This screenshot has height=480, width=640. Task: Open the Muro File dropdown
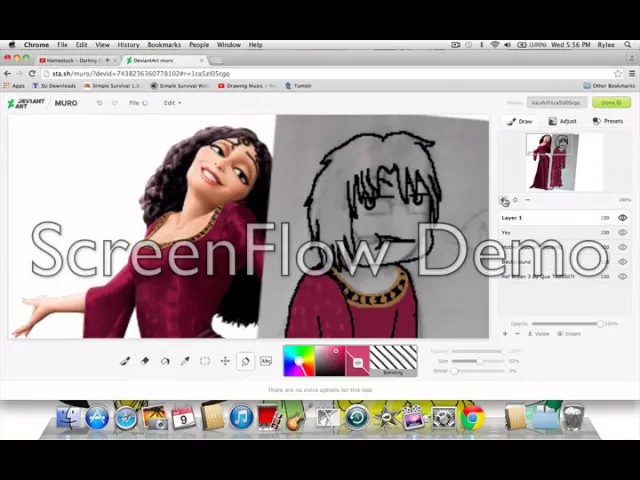(138, 103)
